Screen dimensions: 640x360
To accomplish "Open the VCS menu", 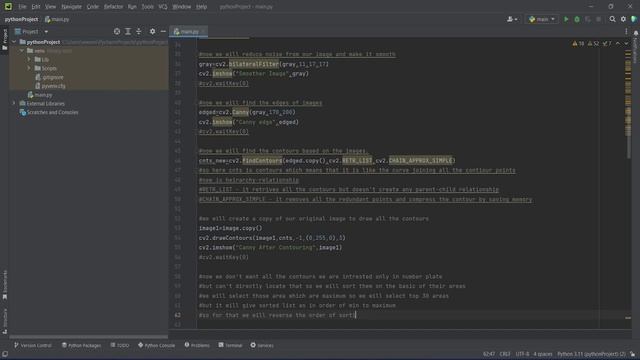I will coord(163,7).
